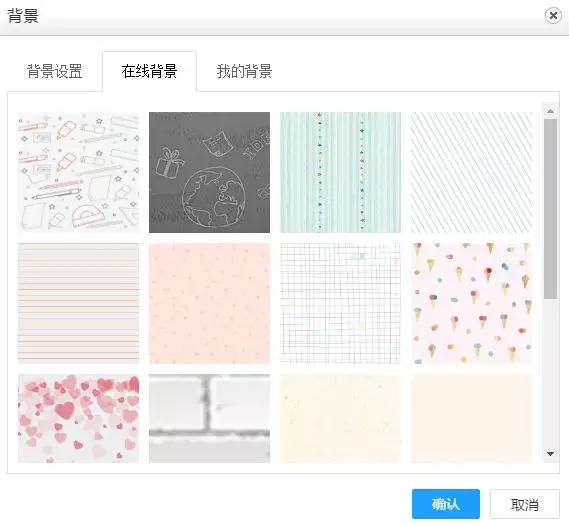Cancel using the 取消 button
569x525 pixels.
coord(525,504)
